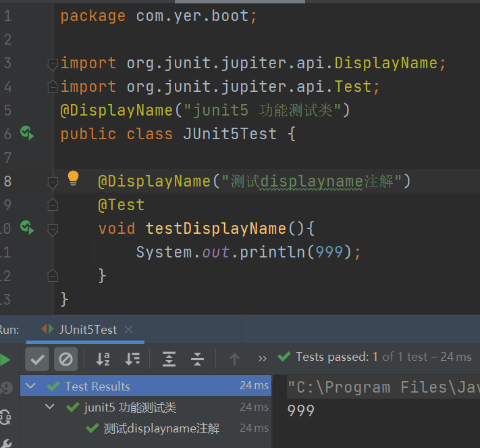Click the "测试displayname注解" string literal
Image resolution: width=480 pixels, height=448 pixels.
311,181
